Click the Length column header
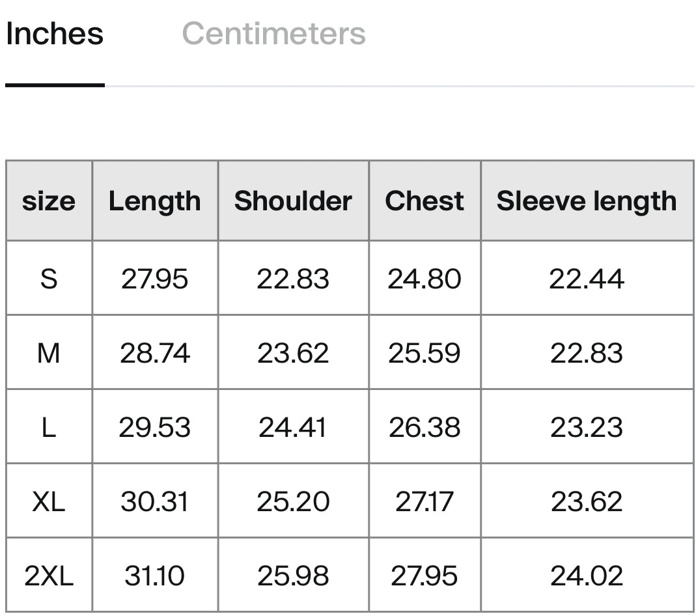 click(155, 201)
